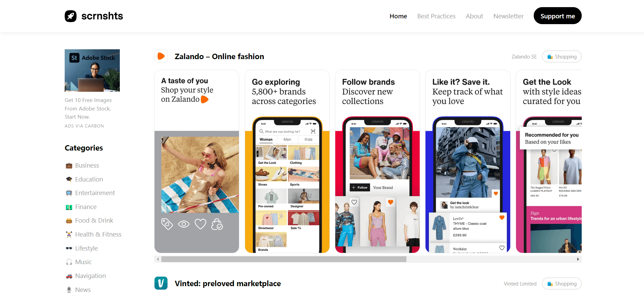Open the Zalando SE developer link

point(524,57)
